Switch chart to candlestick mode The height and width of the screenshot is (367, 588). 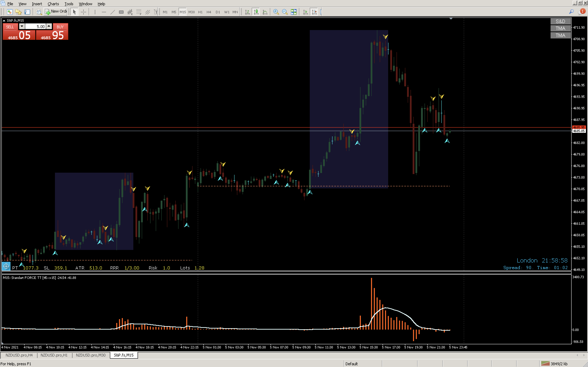tap(256, 12)
